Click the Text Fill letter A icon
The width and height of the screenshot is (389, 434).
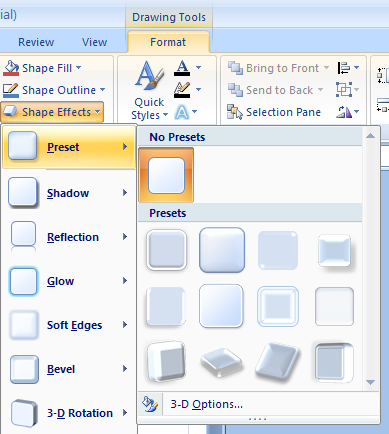pyautogui.click(x=182, y=68)
